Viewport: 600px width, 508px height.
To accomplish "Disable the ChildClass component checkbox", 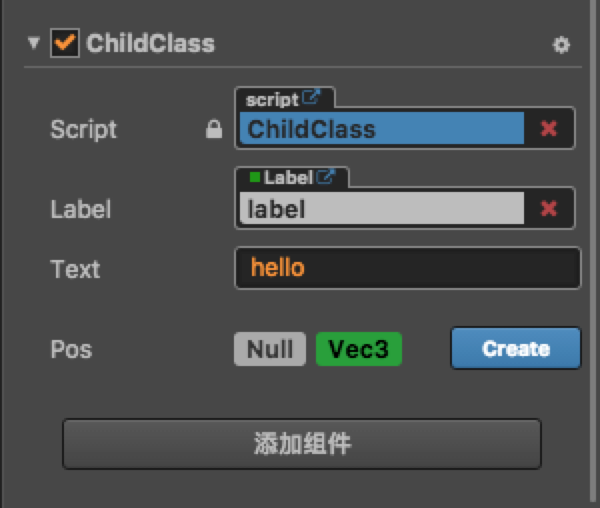I will 65,44.
